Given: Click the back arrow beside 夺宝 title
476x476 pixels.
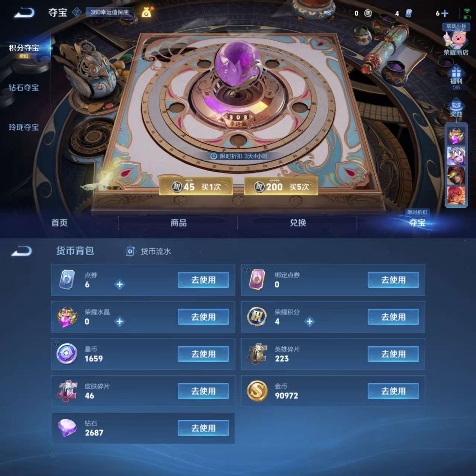Looking at the screenshot, I should point(24,13).
